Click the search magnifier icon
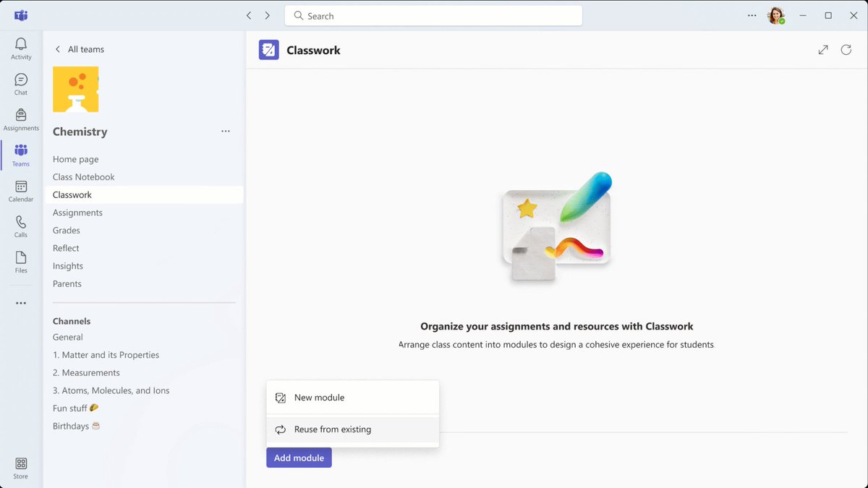The width and height of the screenshot is (868, 488). (298, 16)
